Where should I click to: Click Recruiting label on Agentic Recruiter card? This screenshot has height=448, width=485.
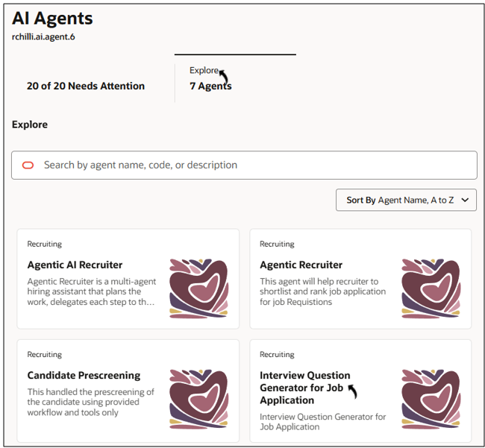click(x=277, y=244)
